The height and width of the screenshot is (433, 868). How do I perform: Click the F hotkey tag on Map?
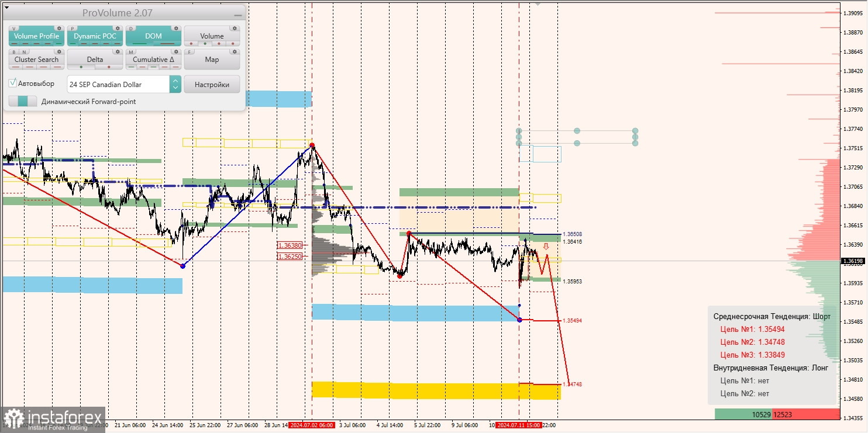(190, 52)
